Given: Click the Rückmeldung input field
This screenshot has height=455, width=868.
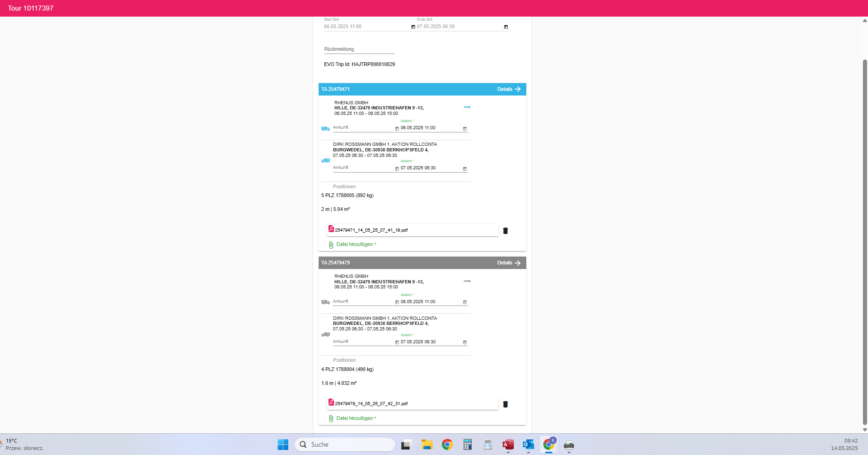Looking at the screenshot, I should pos(359,49).
